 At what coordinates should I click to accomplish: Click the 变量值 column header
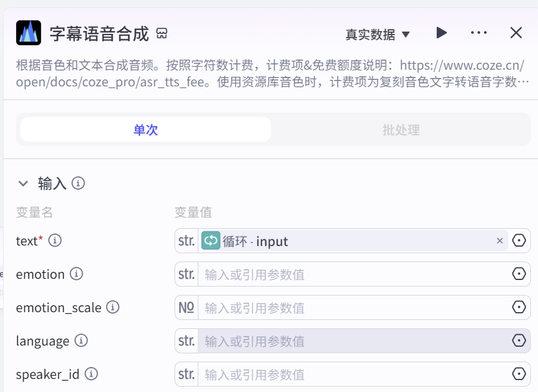click(193, 212)
